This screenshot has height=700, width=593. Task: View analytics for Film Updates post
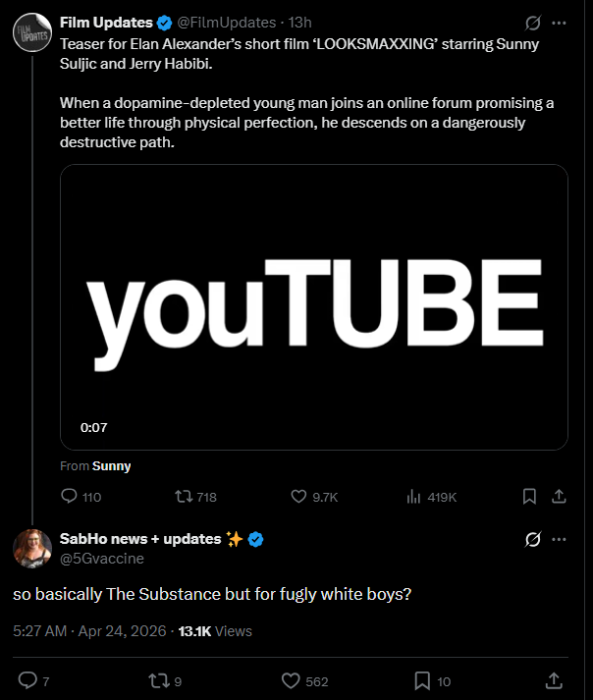pyautogui.click(x=414, y=497)
